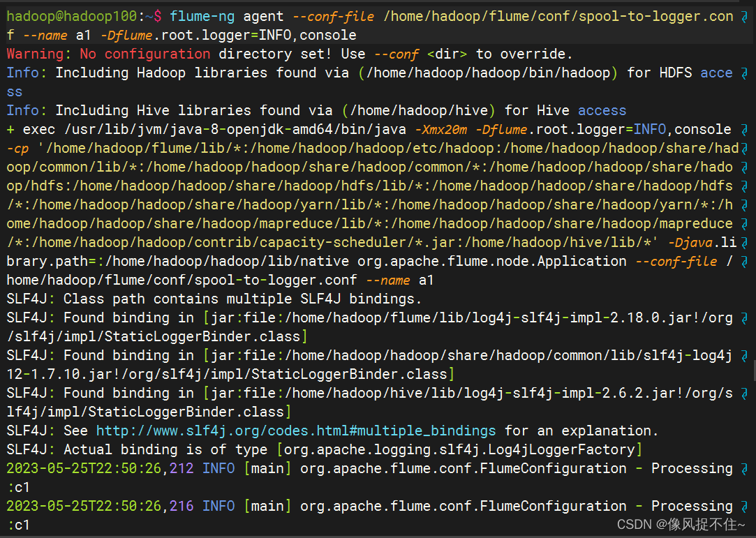Click line-wrap icon after spool-to-logger.con
The height and width of the screenshot is (538, 756).
(744, 17)
